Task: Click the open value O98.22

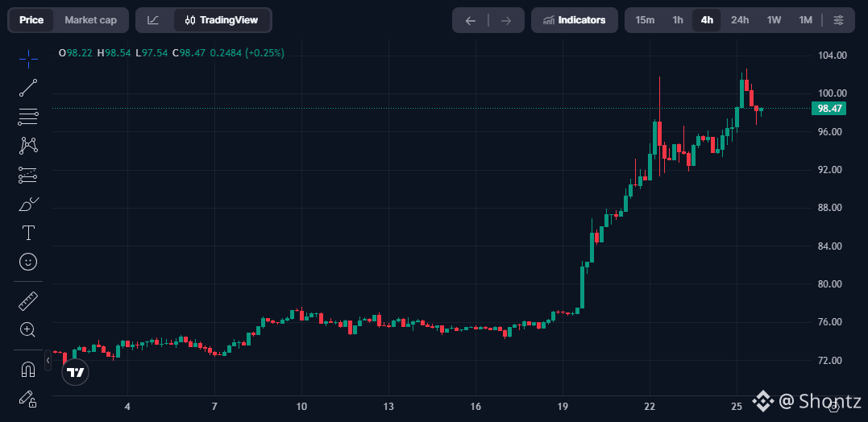Action: [x=75, y=53]
